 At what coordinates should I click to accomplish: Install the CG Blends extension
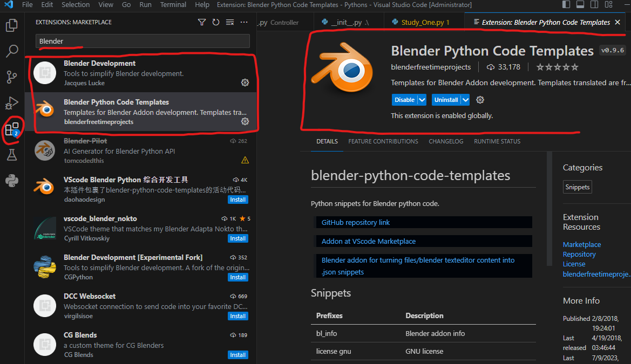pyautogui.click(x=238, y=355)
